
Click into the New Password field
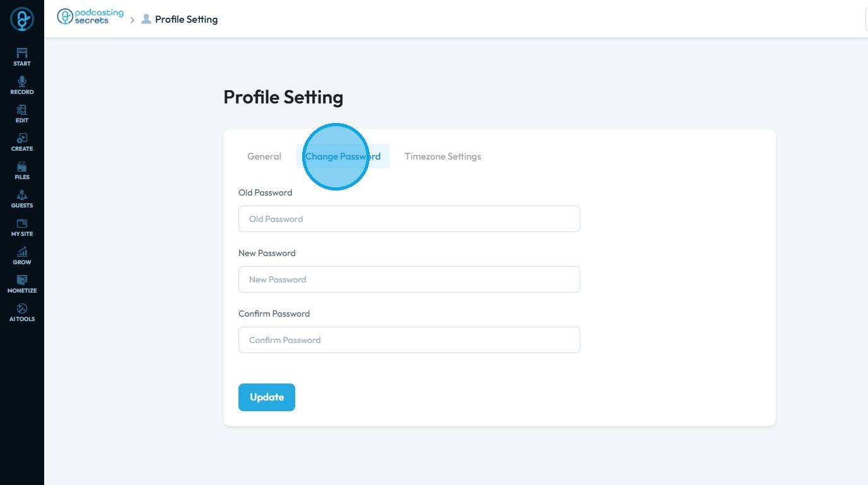pyautogui.click(x=409, y=279)
